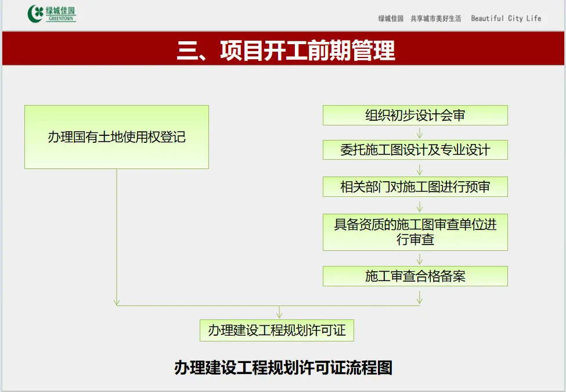The image size is (566, 392).
Task: Select the box 相关部门对施工图进行预审
Action: pos(415,186)
